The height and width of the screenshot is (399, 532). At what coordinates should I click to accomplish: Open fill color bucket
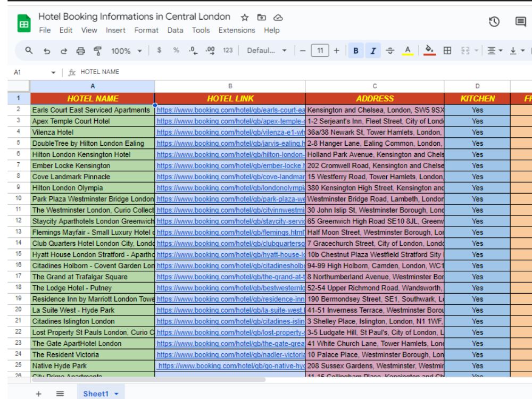(429, 50)
